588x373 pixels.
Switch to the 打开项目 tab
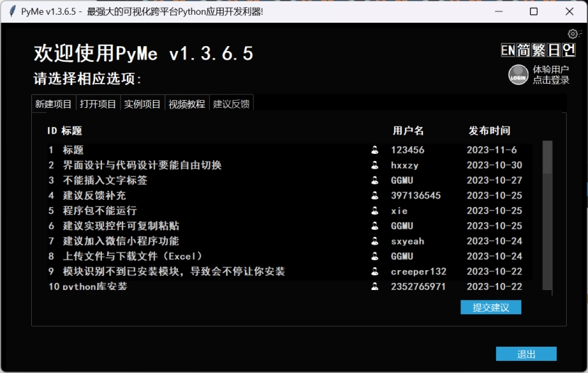click(x=98, y=104)
